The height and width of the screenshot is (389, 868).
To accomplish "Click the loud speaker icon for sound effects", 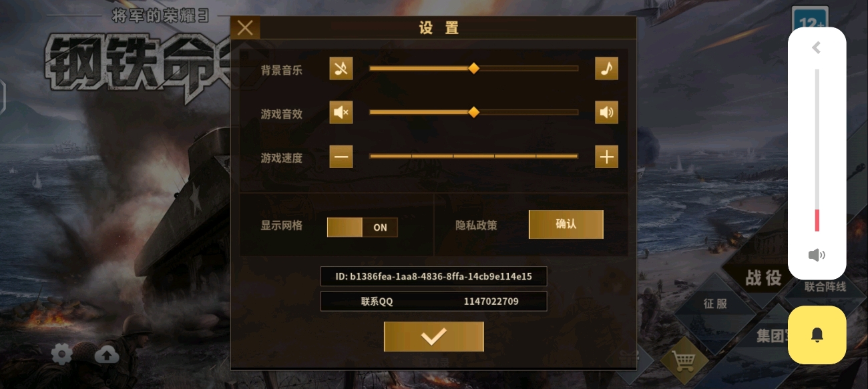I will [606, 113].
